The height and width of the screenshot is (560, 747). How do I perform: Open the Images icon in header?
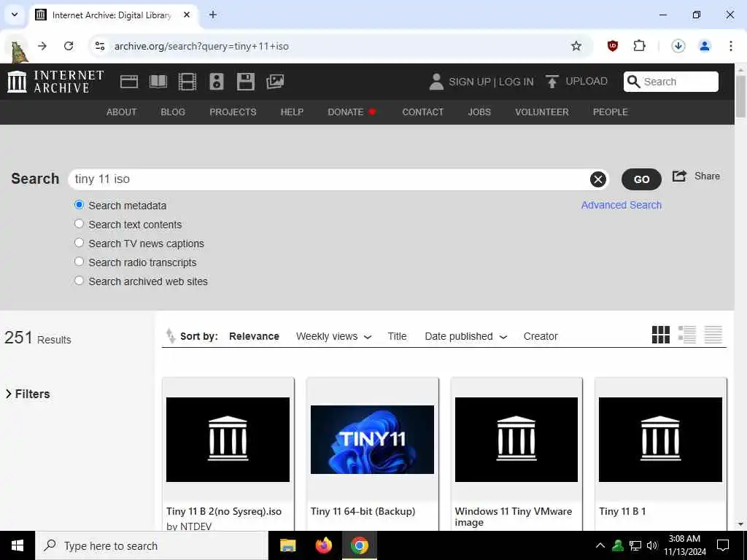pos(275,82)
